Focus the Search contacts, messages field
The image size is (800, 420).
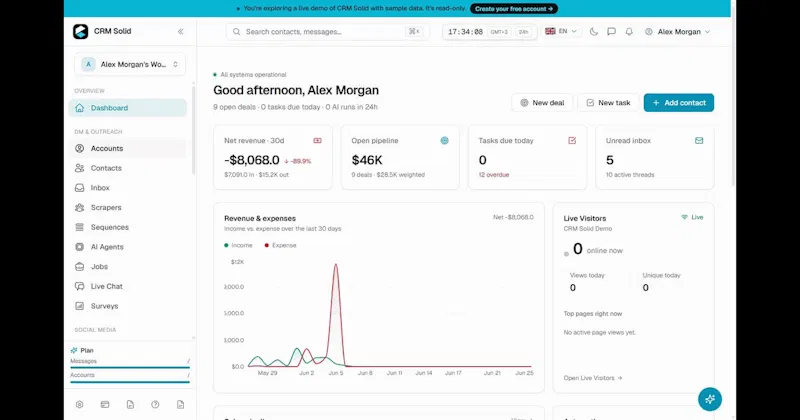(x=328, y=32)
